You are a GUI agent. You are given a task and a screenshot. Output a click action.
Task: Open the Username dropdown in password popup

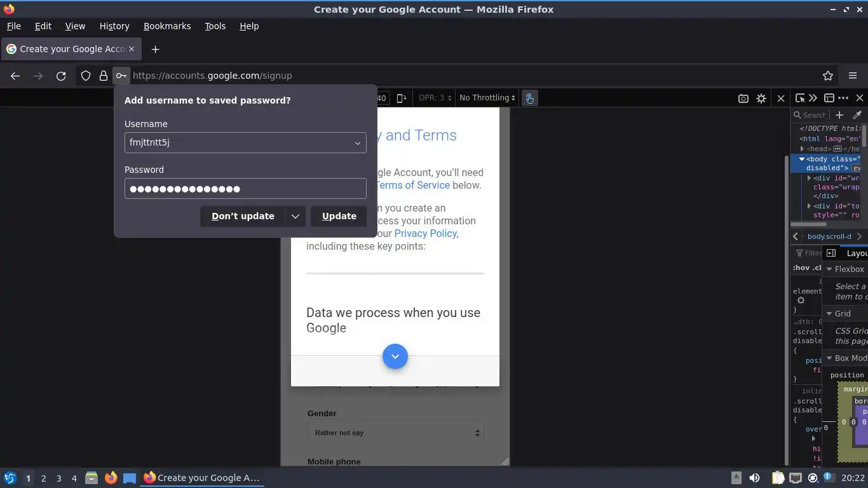point(358,143)
